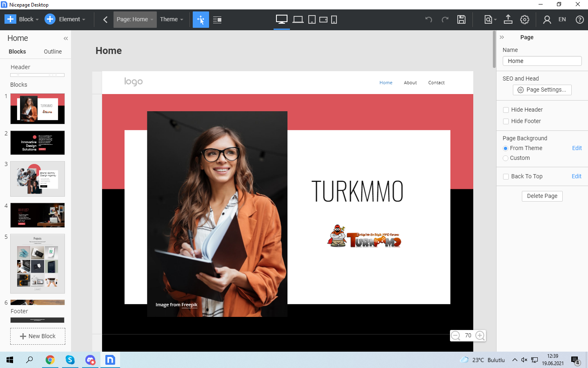Open settings gear in top toolbar
Viewport: 588px width, 368px height.
point(525,19)
